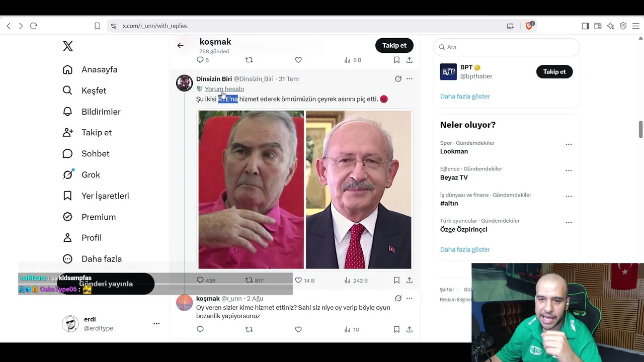Open more options for Lookman trend
Screen dimensions: 644x362
569,144
